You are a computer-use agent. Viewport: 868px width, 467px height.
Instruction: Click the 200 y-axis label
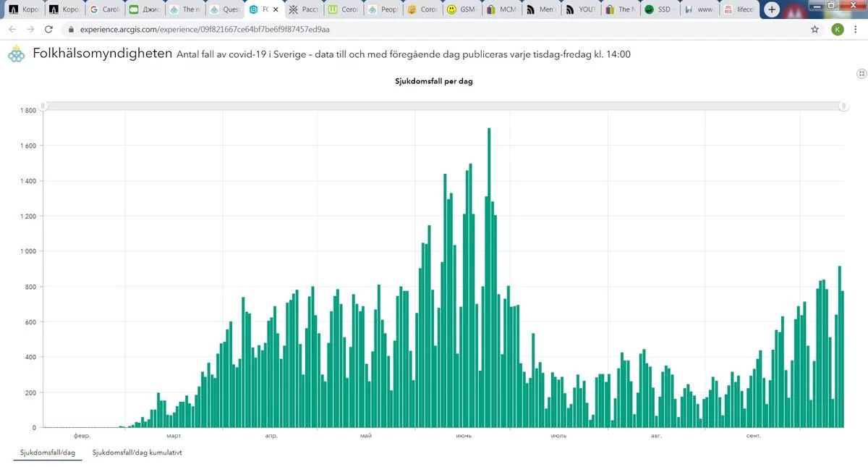tap(30, 392)
